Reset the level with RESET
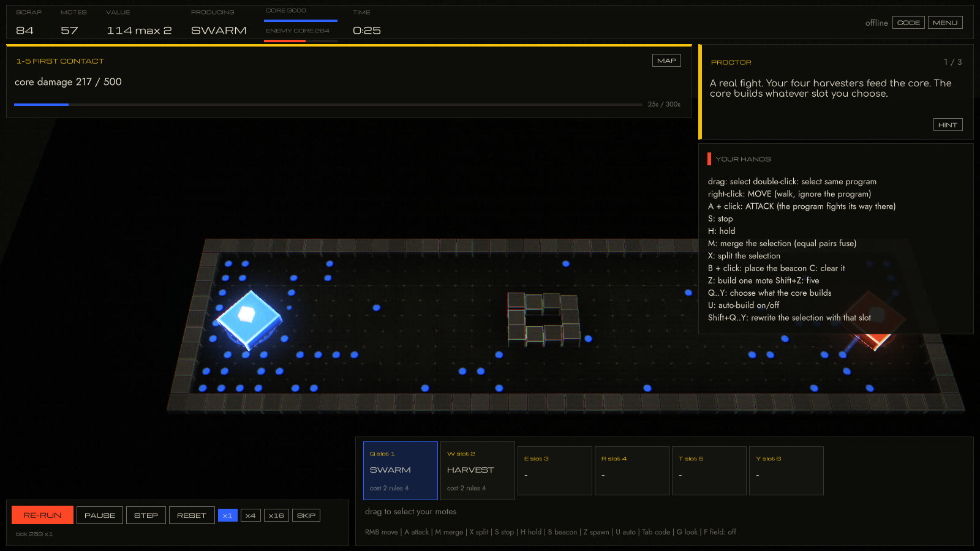 (x=192, y=515)
